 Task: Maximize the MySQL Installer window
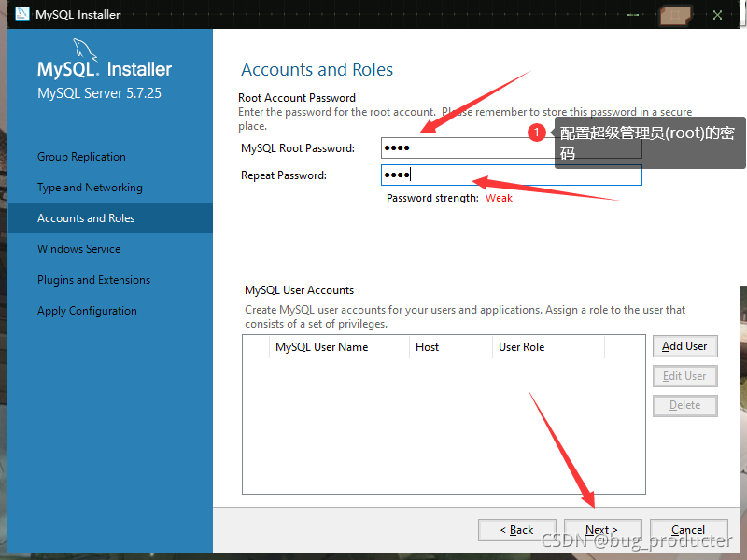coord(675,15)
